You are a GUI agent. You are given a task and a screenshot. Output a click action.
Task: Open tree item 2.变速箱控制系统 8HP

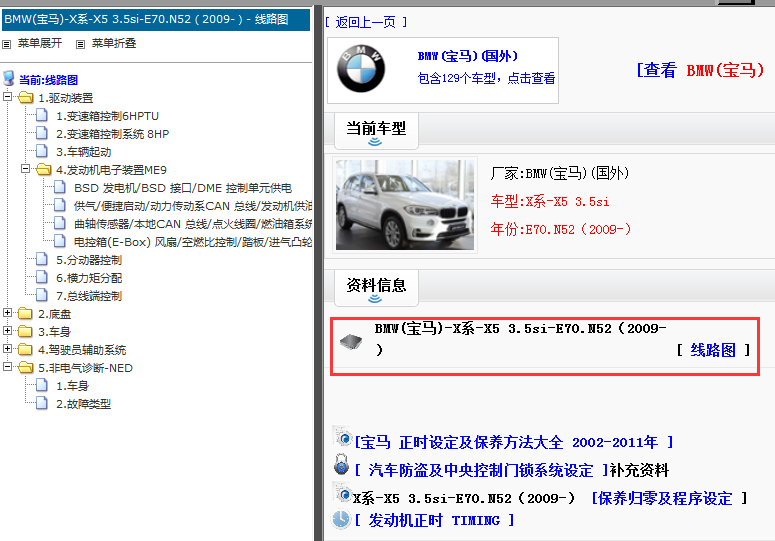(113, 134)
